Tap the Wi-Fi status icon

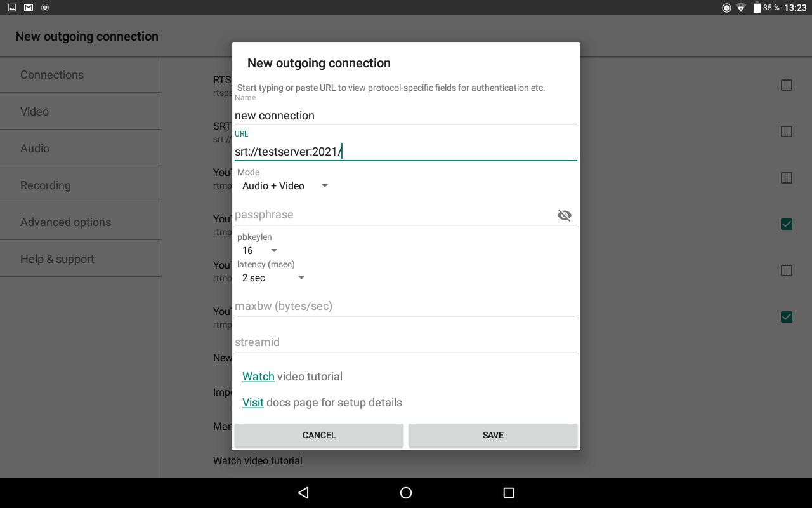pyautogui.click(x=741, y=8)
